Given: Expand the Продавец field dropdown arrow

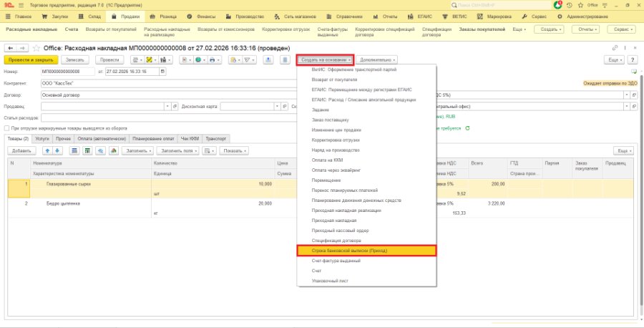Looking at the screenshot, I should [x=167, y=107].
